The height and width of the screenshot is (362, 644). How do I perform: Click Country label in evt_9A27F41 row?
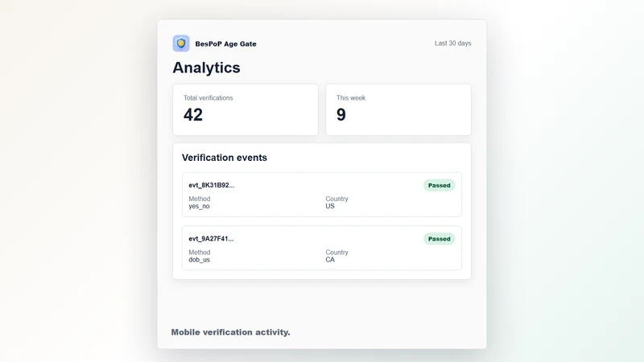coord(336,253)
